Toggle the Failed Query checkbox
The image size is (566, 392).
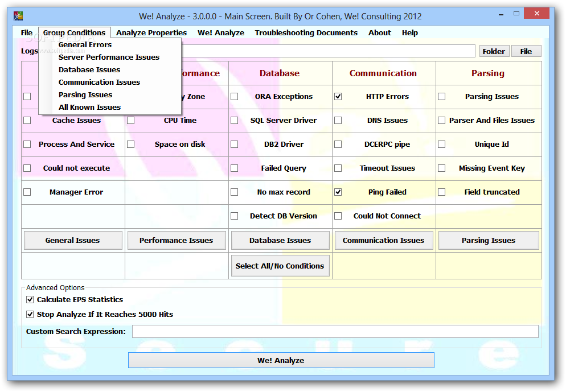(234, 168)
